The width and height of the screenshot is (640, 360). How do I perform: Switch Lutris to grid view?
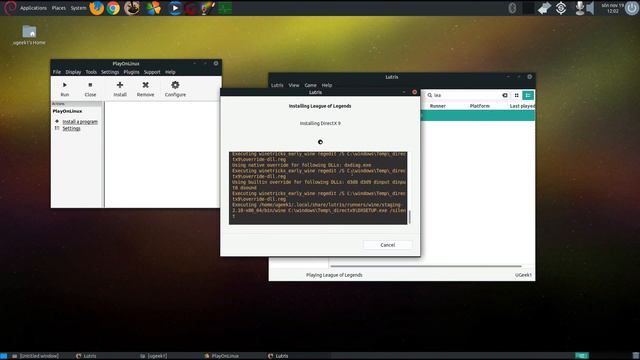tap(516, 95)
